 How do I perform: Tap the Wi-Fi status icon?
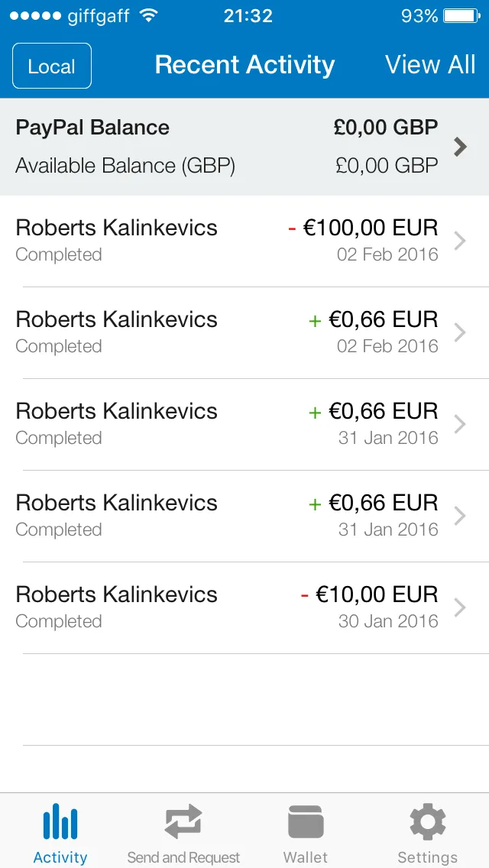148,15
